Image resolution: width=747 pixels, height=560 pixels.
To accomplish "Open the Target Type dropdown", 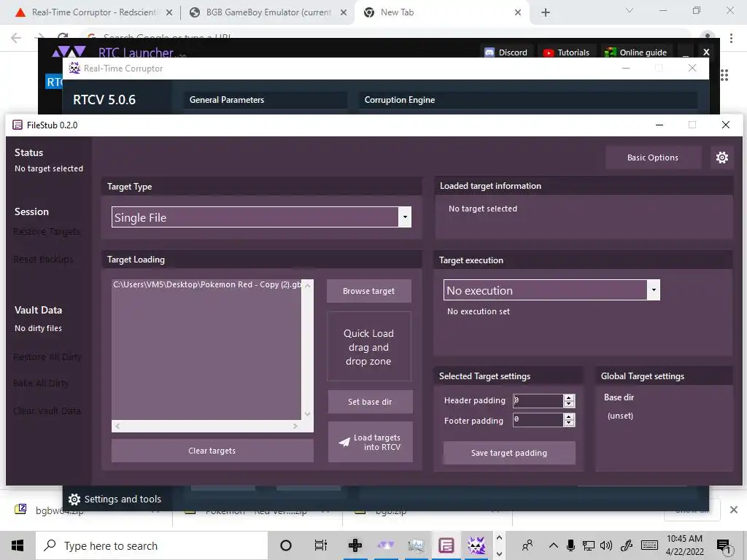I will pyautogui.click(x=404, y=217).
